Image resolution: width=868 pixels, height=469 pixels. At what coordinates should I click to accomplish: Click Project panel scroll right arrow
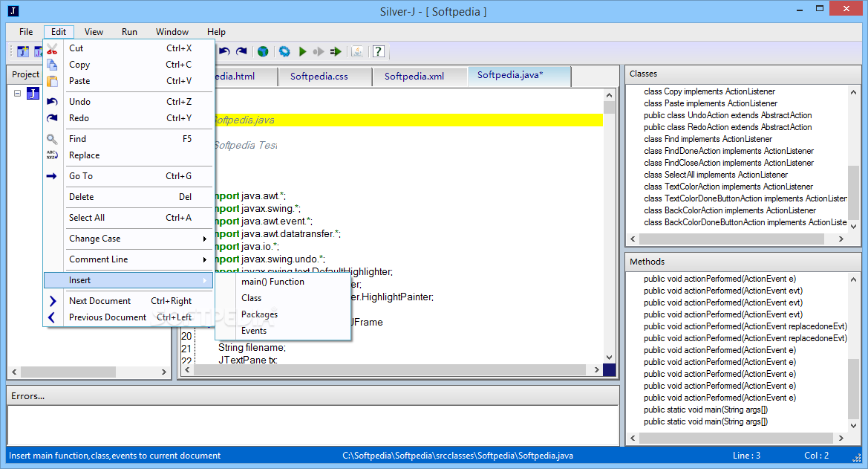[x=164, y=372]
